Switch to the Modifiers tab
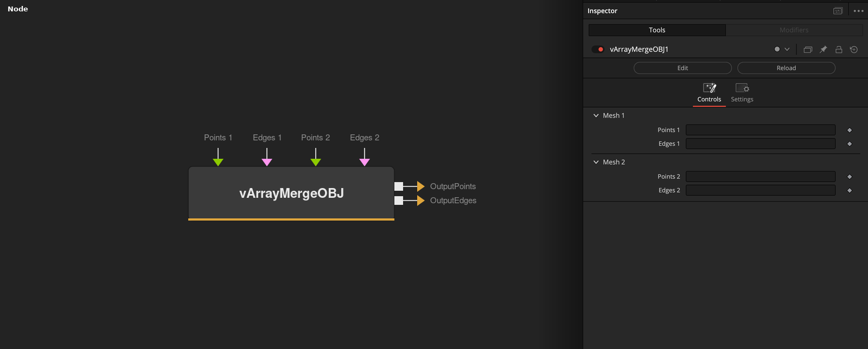The image size is (868, 349). [x=794, y=30]
